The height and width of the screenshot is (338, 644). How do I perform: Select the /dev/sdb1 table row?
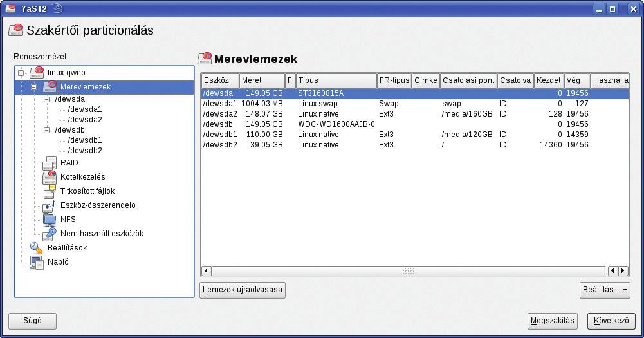coord(415,135)
